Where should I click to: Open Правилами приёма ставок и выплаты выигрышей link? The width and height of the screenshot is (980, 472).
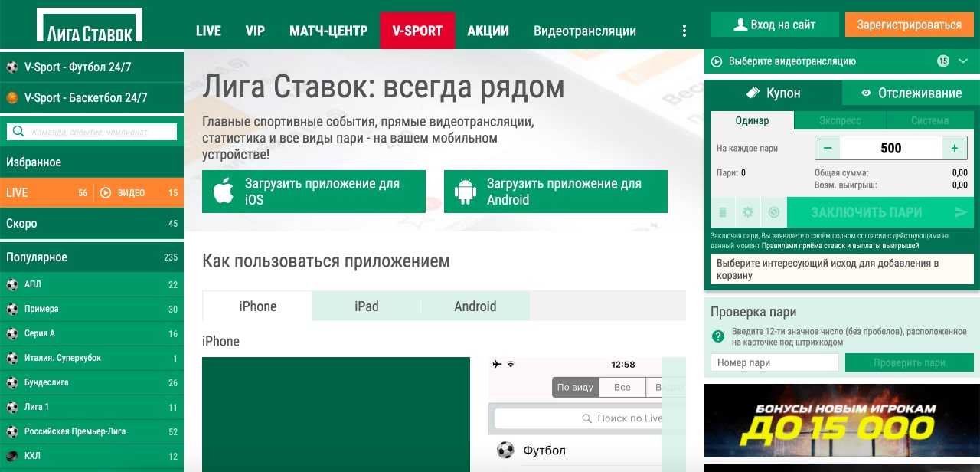tap(840, 246)
